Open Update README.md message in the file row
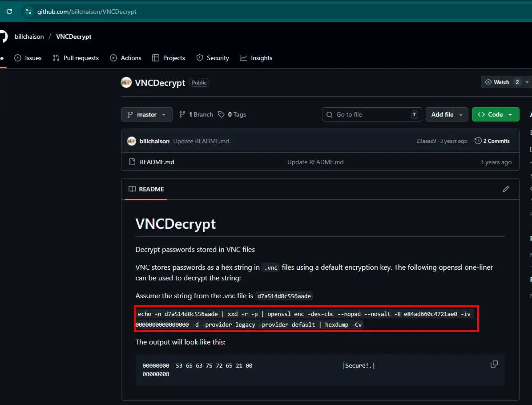532x405 pixels. (x=315, y=162)
